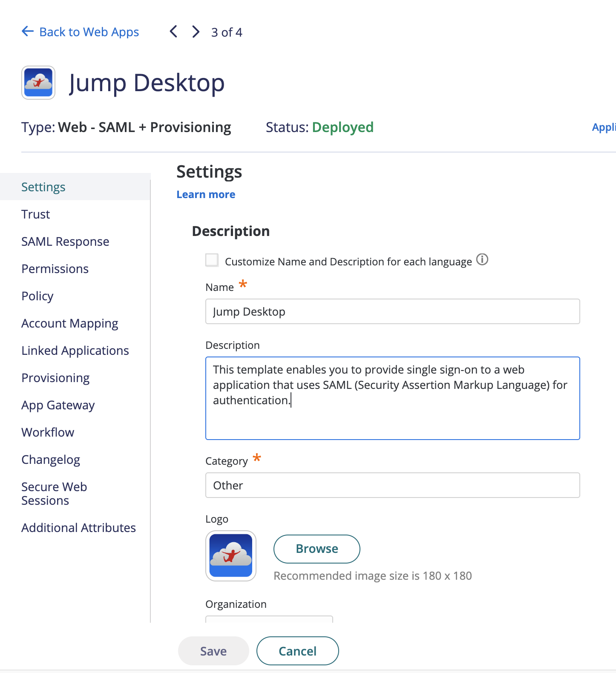Open the Permissions section

click(x=55, y=269)
